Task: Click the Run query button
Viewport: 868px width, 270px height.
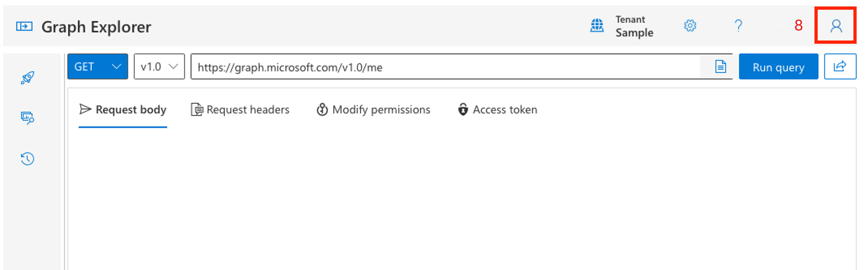Action: point(778,67)
